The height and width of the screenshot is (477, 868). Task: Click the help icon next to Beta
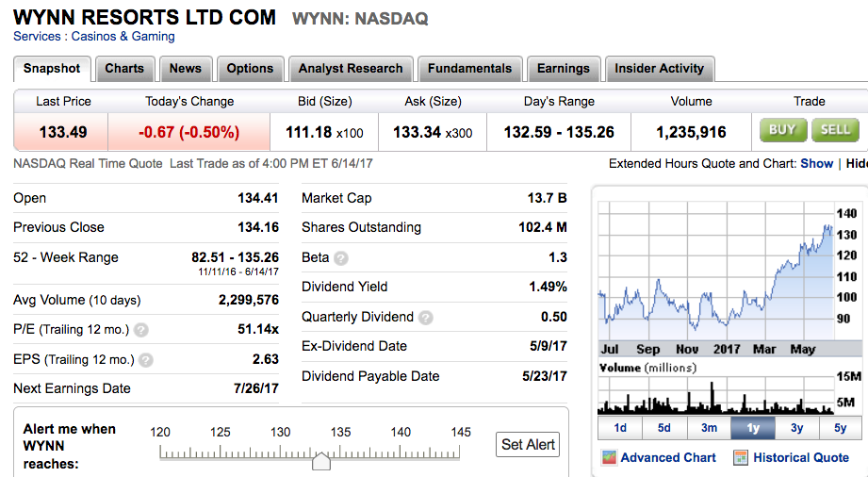(x=341, y=257)
